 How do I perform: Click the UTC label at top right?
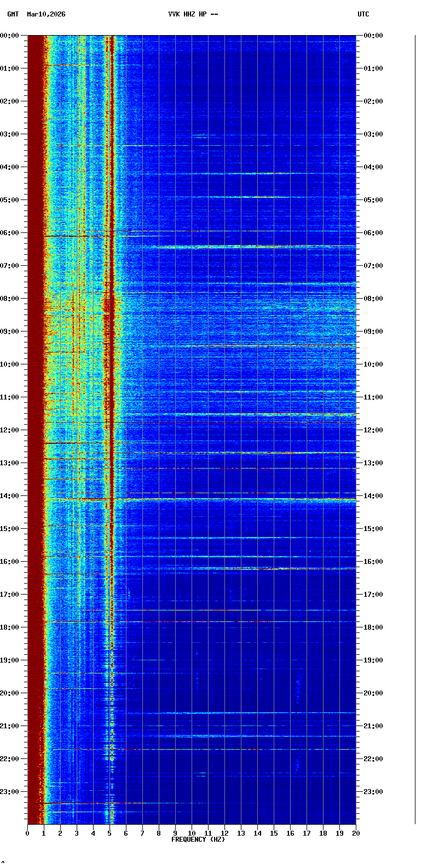(363, 14)
